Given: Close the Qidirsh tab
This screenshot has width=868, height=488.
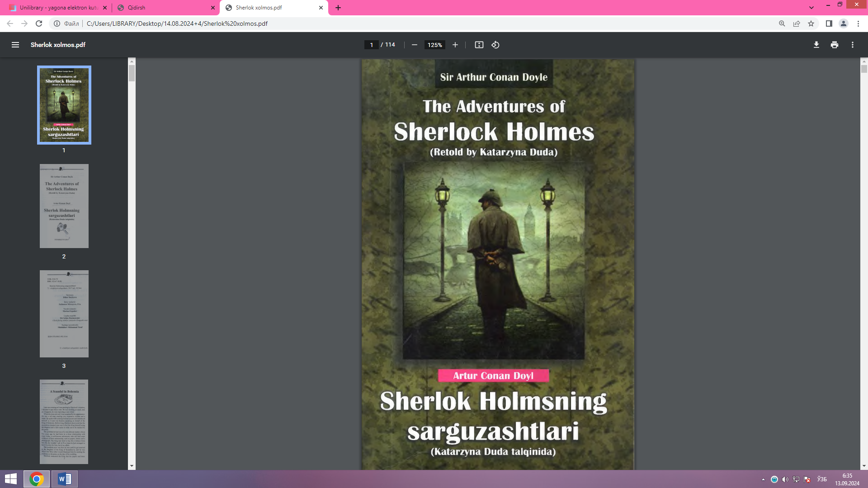Looking at the screenshot, I should (x=213, y=8).
